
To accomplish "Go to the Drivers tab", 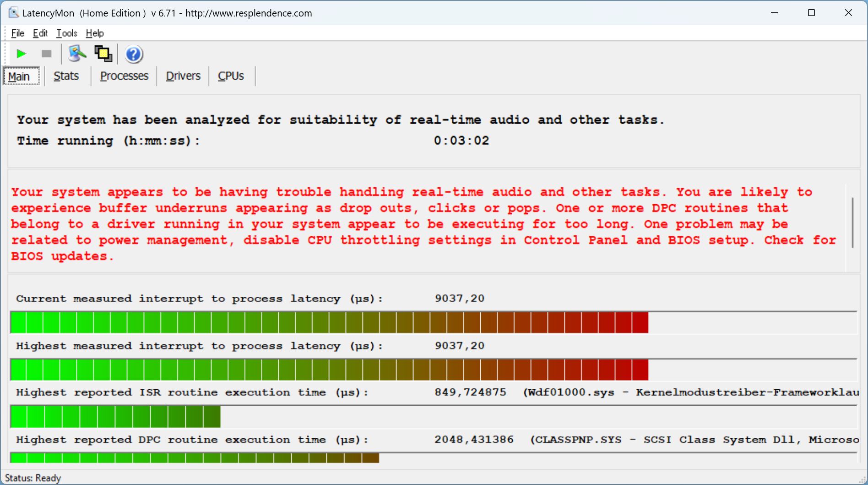I will pyautogui.click(x=183, y=76).
